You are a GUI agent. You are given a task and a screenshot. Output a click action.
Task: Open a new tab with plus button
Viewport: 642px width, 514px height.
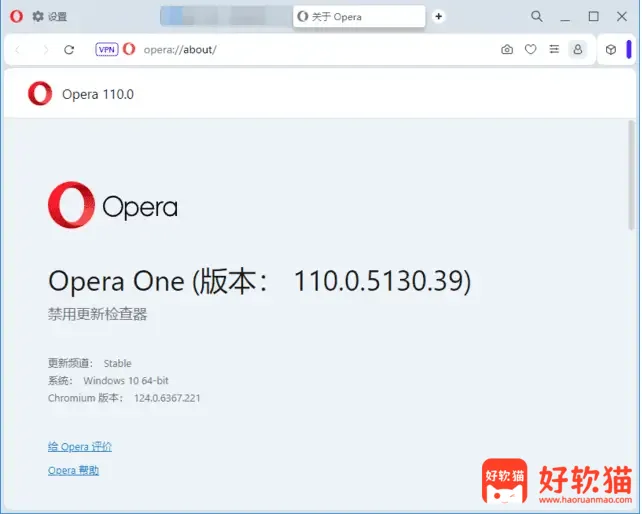click(439, 16)
